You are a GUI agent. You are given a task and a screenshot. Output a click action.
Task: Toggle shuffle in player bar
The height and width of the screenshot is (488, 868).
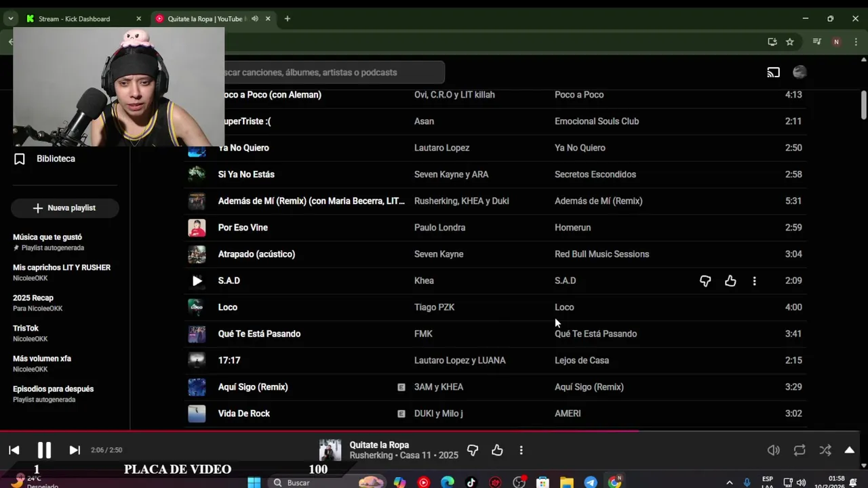[x=825, y=450]
